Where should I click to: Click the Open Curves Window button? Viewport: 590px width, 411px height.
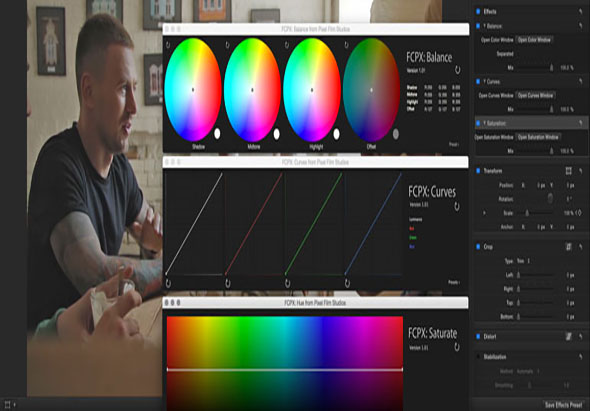coord(535,95)
